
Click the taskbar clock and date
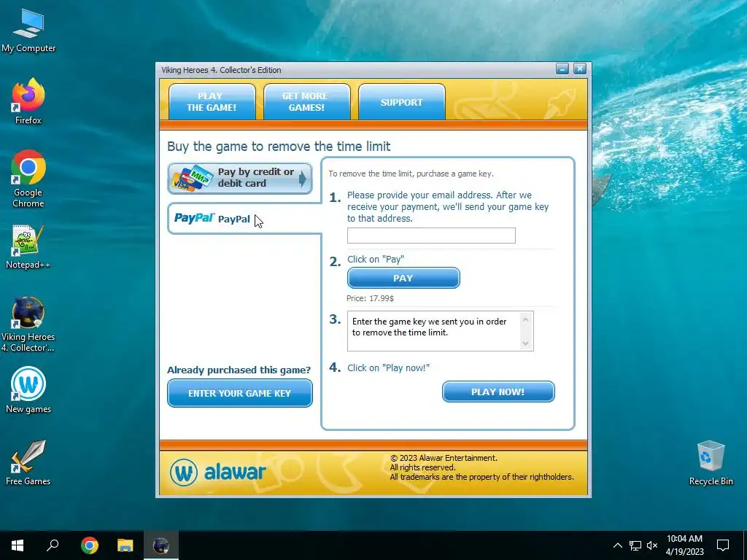point(684,545)
